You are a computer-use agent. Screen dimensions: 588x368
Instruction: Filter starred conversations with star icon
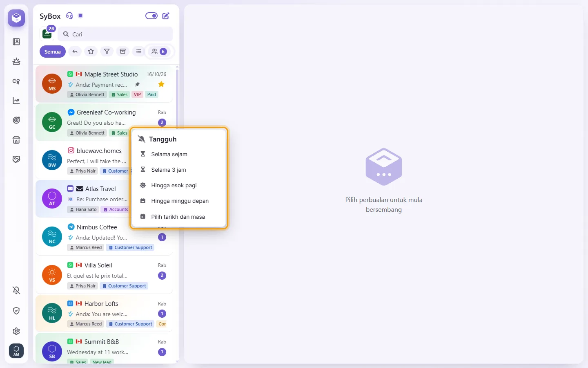pyautogui.click(x=91, y=52)
